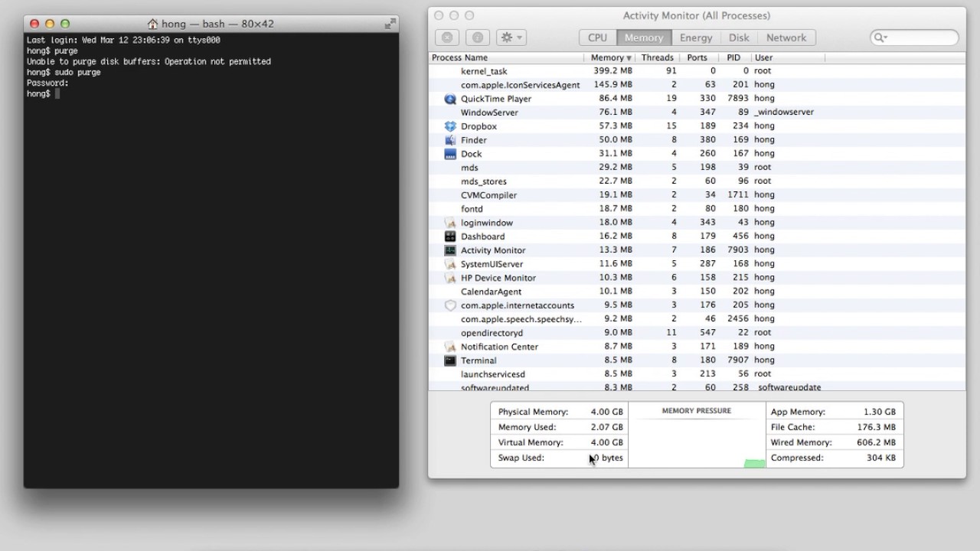The width and height of the screenshot is (980, 551).
Task: Click the Compressed 304 KB value
Action: tap(881, 458)
